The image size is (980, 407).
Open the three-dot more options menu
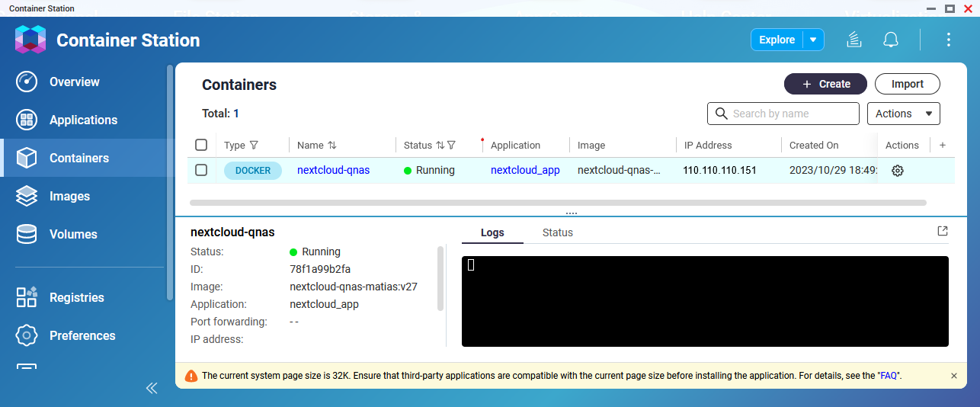tap(949, 40)
